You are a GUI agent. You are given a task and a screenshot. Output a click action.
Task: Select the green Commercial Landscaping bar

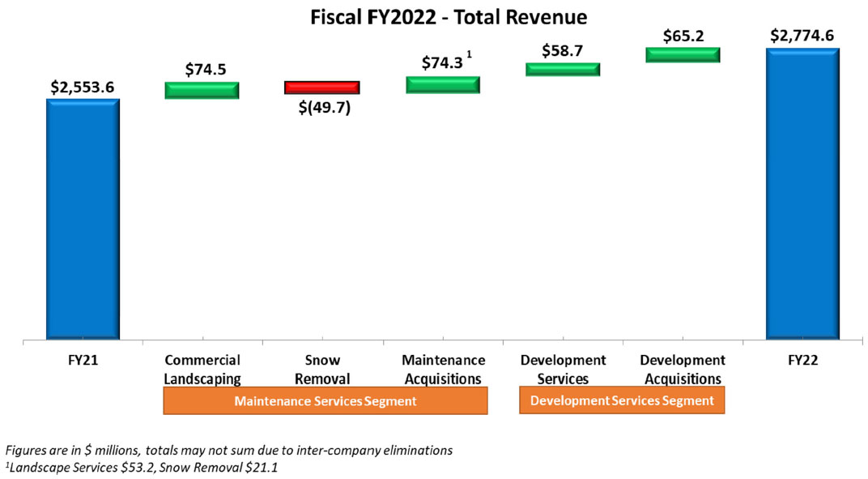[202, 90]
